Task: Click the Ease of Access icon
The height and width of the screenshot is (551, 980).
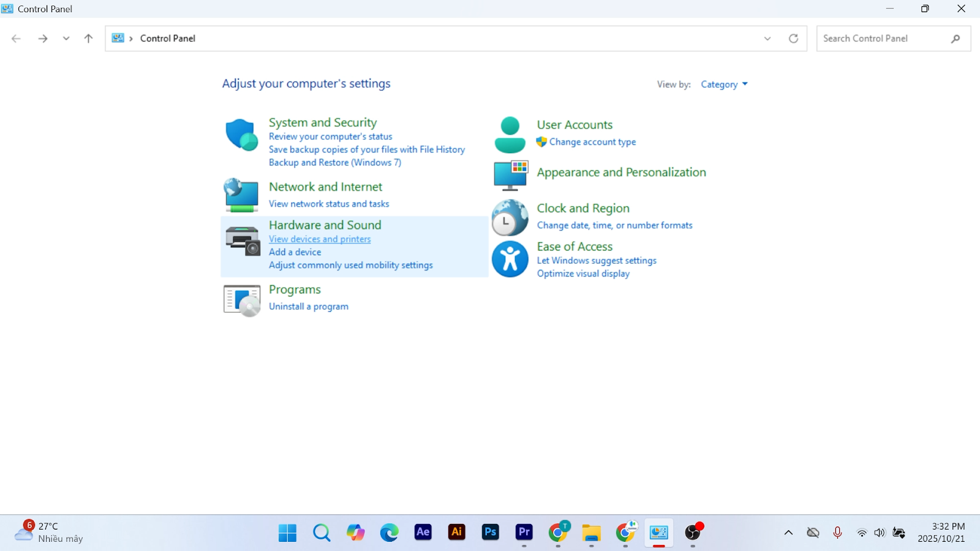Action: [510, 259]
